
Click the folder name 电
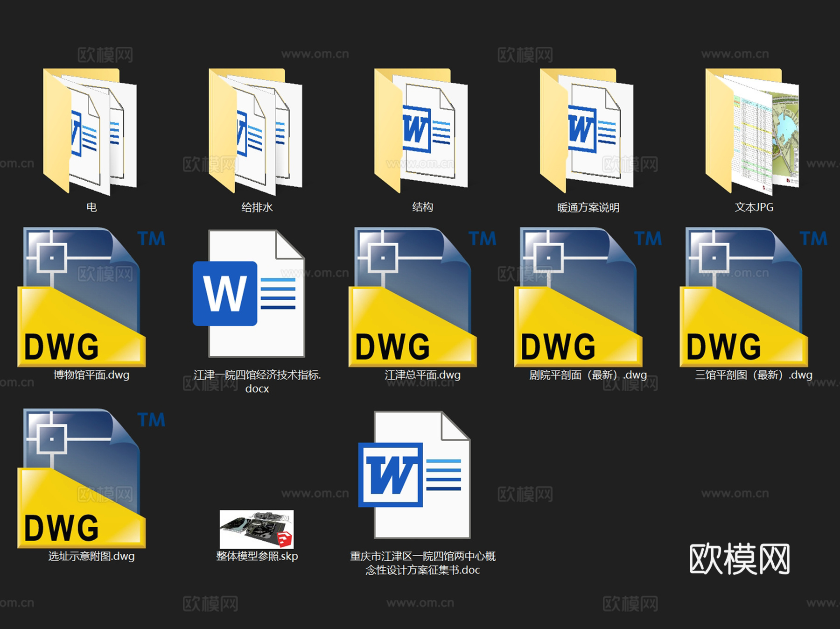coord(91,207)
